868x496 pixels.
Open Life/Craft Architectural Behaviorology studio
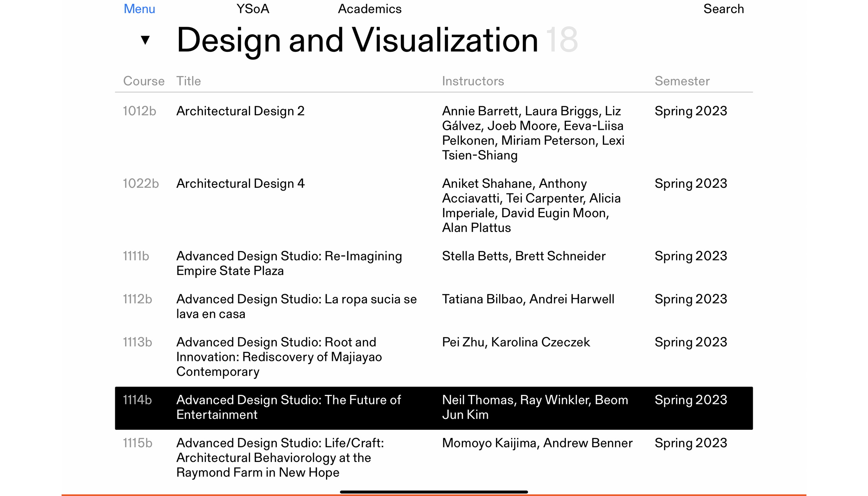280,457
